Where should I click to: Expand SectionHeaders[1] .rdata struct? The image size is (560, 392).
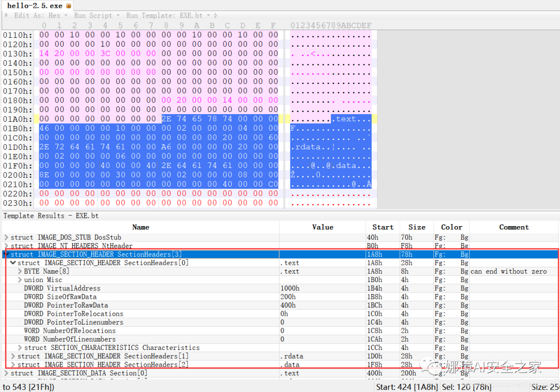point(13,356)
